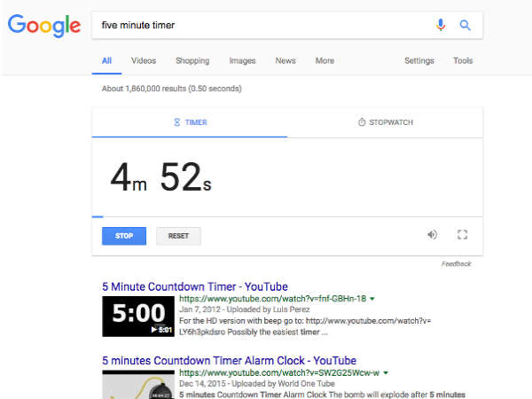The width and height of the screenshot is (532, 399).
Task: Open 5 minutes Countdown Timer Alarm Clock result
Action: point(229,360)
